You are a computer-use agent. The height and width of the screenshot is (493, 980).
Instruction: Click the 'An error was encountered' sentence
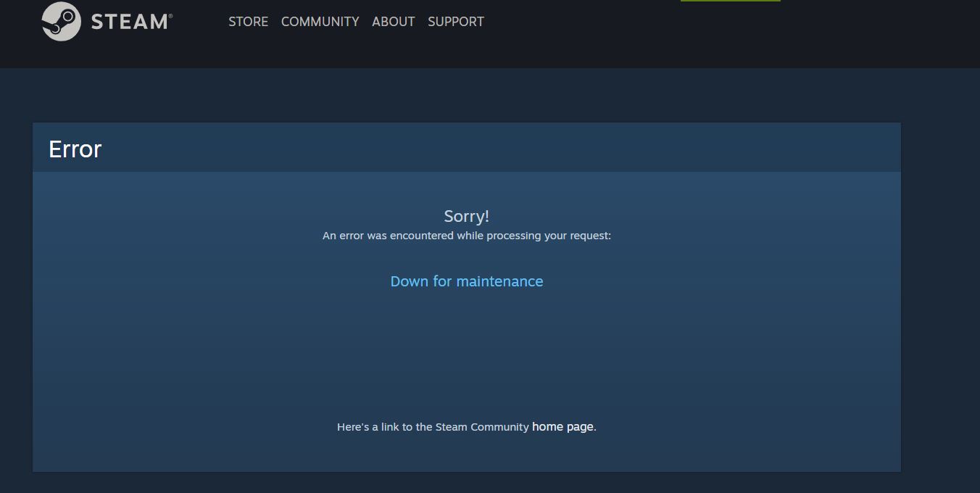pos(466,236)
